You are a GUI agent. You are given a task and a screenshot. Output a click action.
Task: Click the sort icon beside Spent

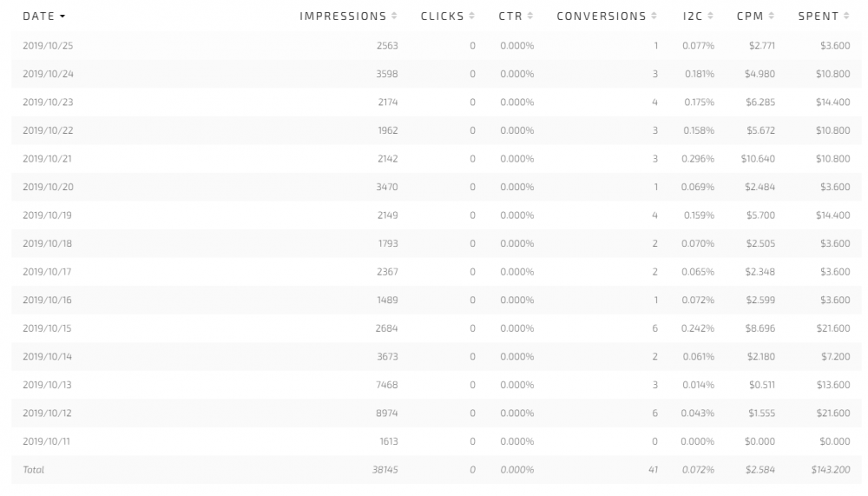(846, 17)
